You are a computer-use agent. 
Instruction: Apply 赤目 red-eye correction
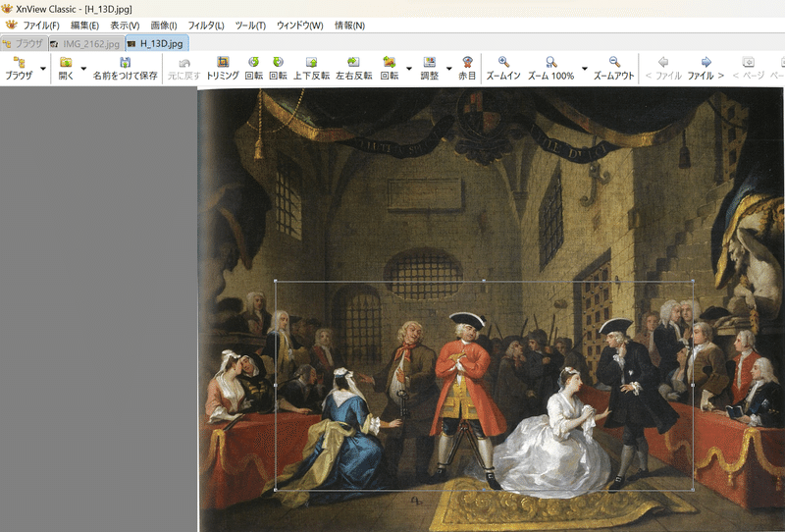[467, 68]
